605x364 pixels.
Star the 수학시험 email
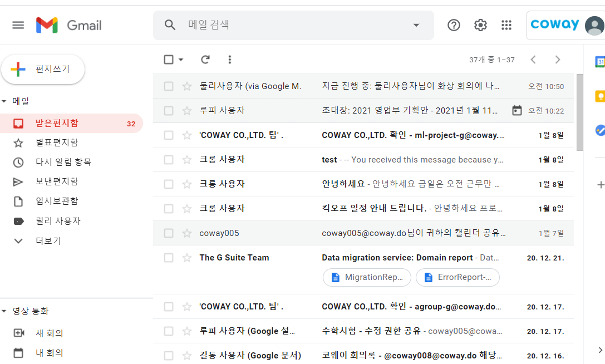(x=187, y=331)
